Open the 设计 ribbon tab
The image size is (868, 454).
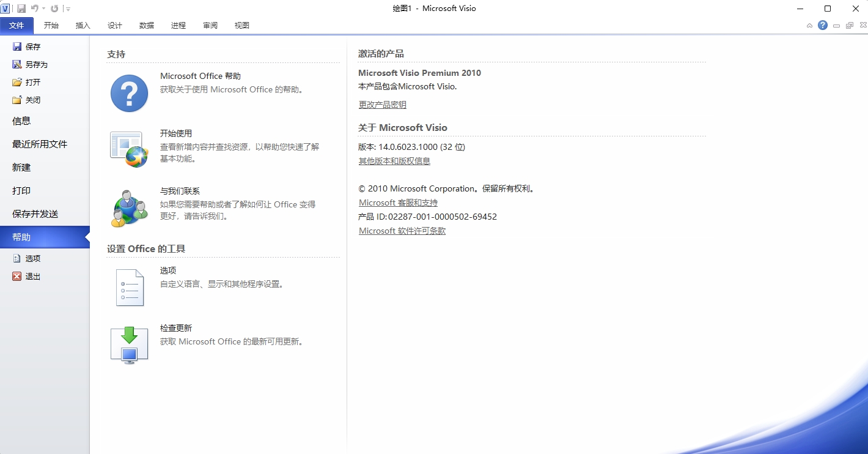(x=114, y=25)
